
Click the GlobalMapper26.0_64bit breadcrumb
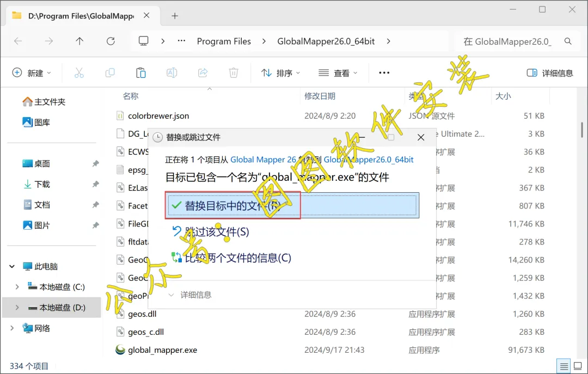pos(326,41)
